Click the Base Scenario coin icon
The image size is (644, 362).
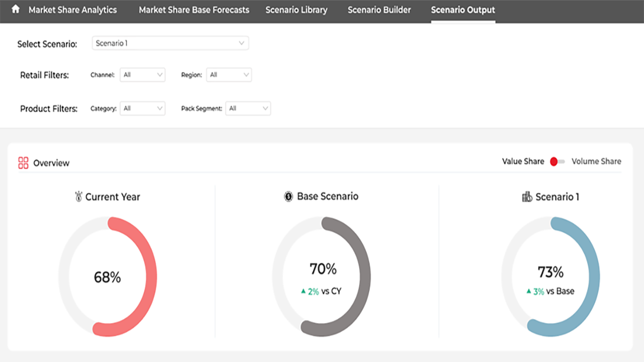pyautogui.click(x=288, y=197)
